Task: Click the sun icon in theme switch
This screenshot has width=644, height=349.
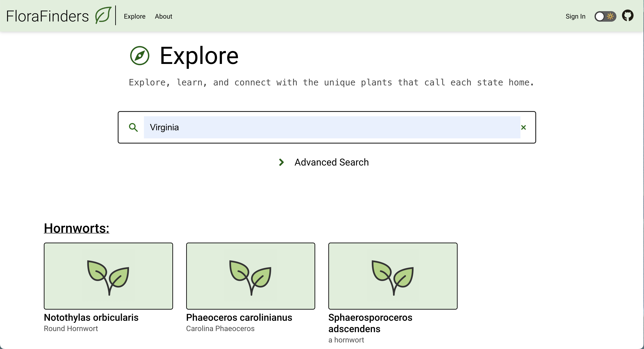Action: coord(610,16)
